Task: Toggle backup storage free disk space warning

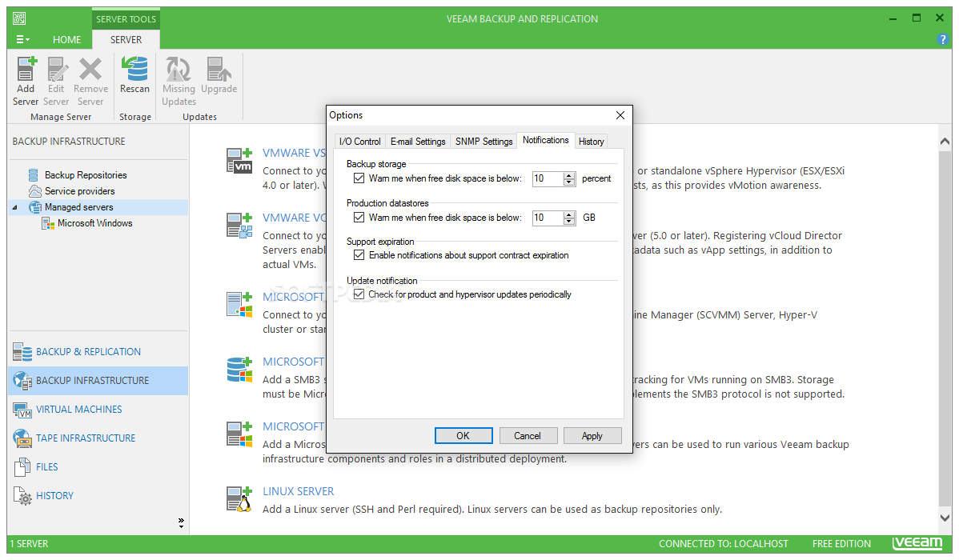Action: tap(359, 178)
